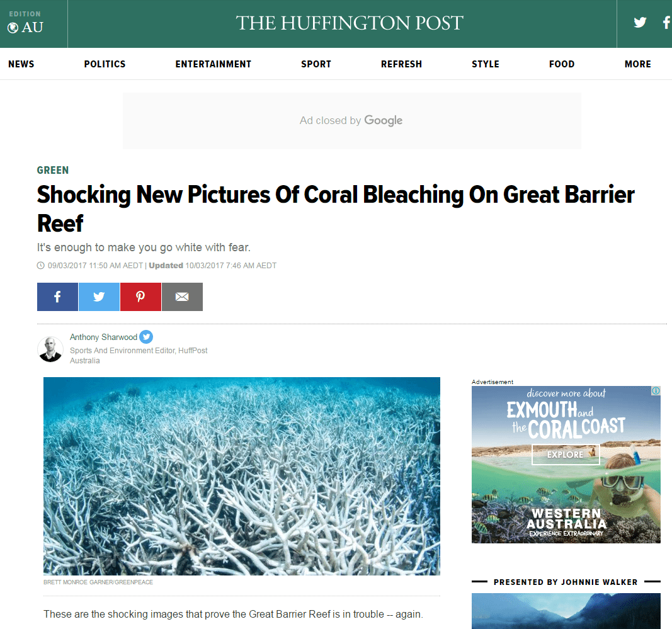Viewport: 672px width, 629px height.
Task: Select the REFRESH menu item
Action: 401,64
